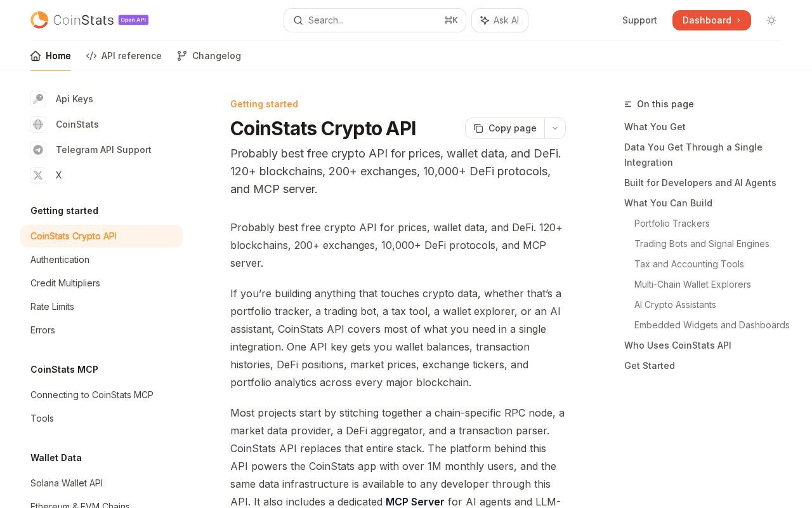This screenshot has width=812, height=508.
Task: Open the Changelog tab
Action: pyautogui.click(x=209, y=56)
